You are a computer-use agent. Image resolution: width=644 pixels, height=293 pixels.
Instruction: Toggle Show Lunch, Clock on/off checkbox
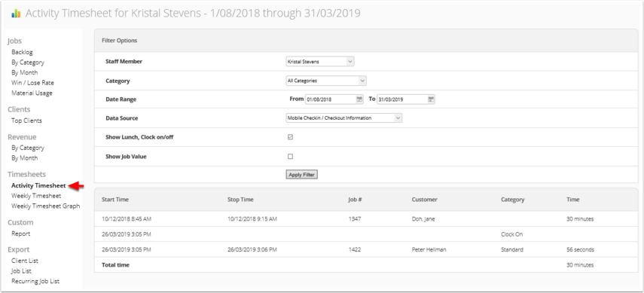point(291,137)
